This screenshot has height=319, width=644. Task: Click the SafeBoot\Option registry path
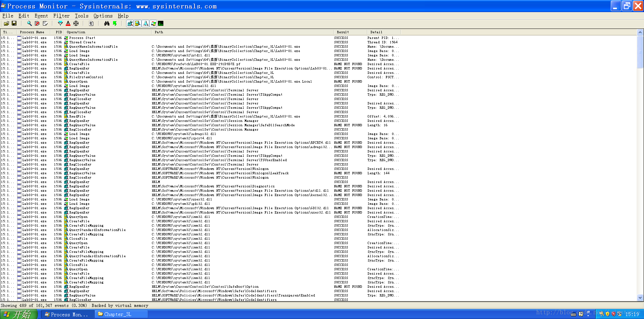point(205,287)
